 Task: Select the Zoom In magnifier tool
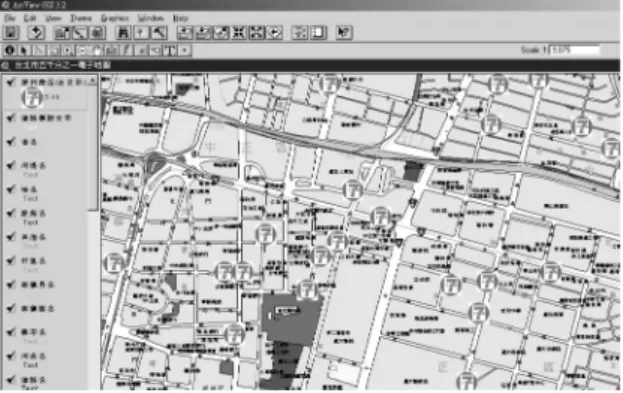click(x=68, y=50)
